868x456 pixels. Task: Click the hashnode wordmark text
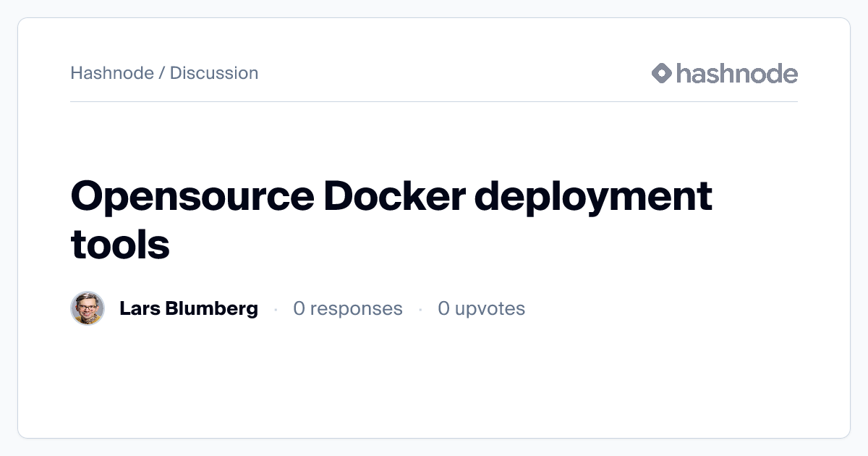tap(736, 73)
